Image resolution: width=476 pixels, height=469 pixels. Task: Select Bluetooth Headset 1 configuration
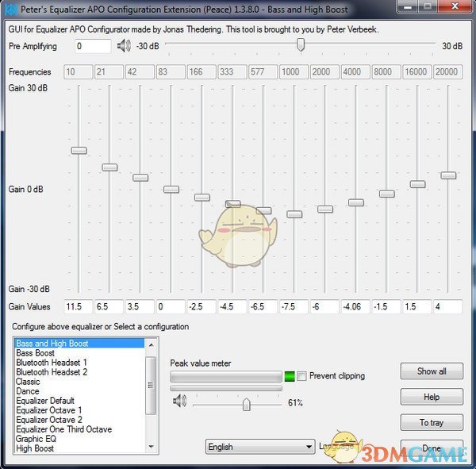79,363
